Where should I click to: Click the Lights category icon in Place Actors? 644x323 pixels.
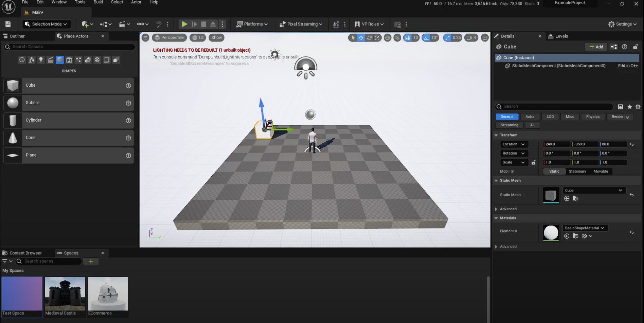click(x=41, y=60)
